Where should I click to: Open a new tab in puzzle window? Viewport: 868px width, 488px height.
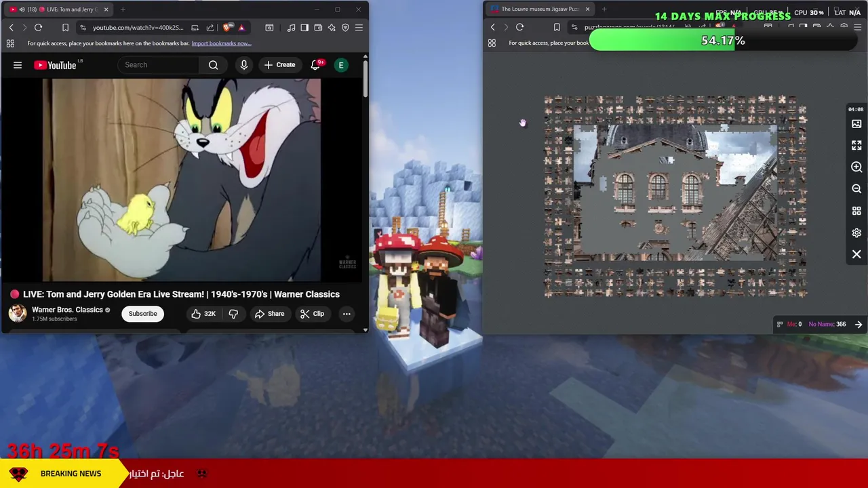pyautogui.click(x=604, y=9)
